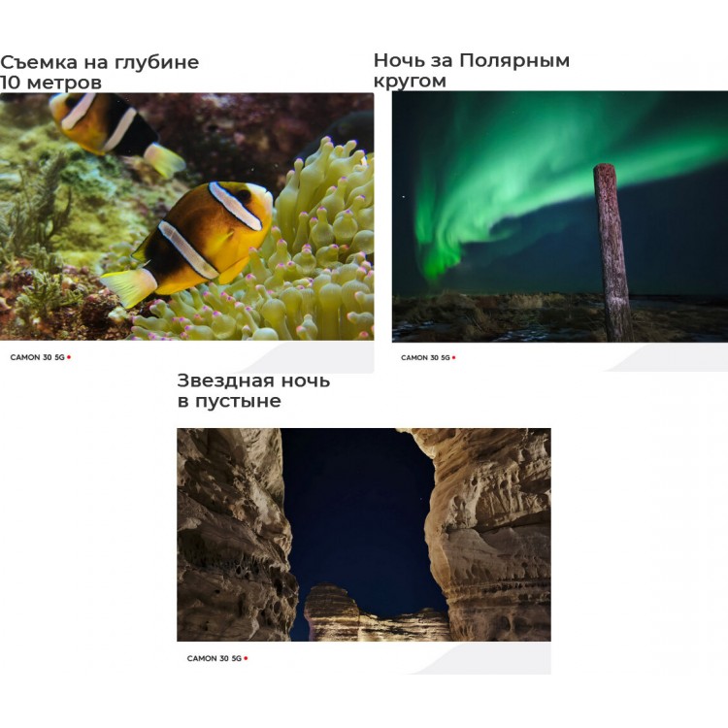Image resolution: width=728 pixels, height=728 pixels.
Task: Open the desert canyon starry photo
Action: 364,535
